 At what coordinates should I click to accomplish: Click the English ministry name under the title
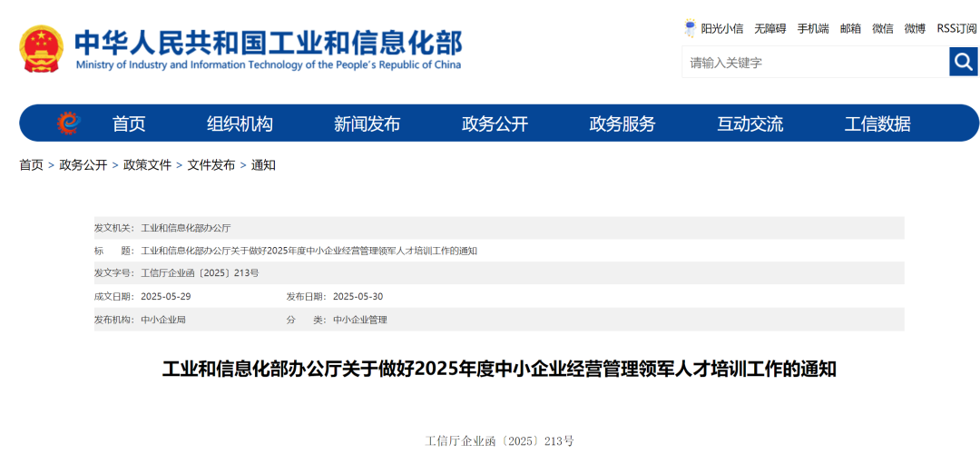pyautogui.click(x=268, y=65)
